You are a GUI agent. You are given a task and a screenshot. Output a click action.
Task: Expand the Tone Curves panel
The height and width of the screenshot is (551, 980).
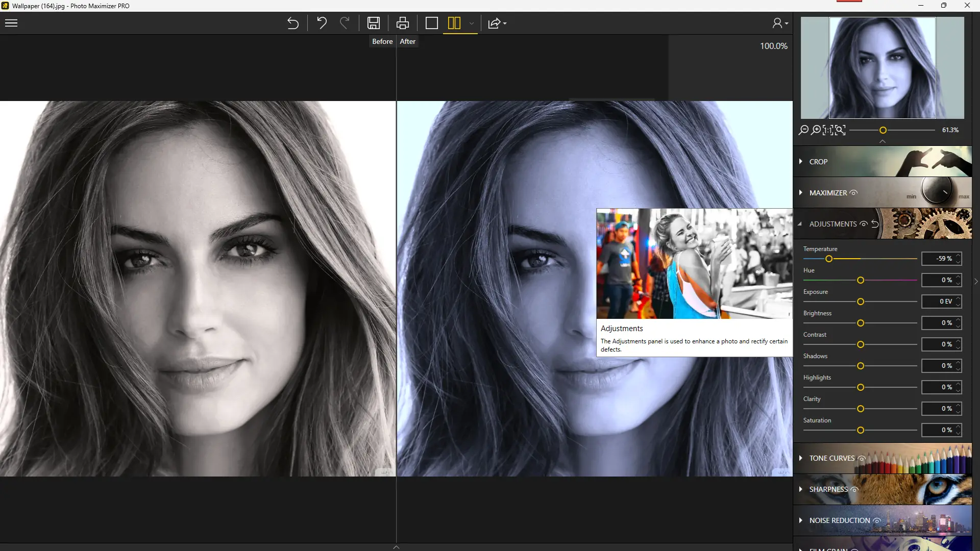pyautogui.click(x=831, y=458)
